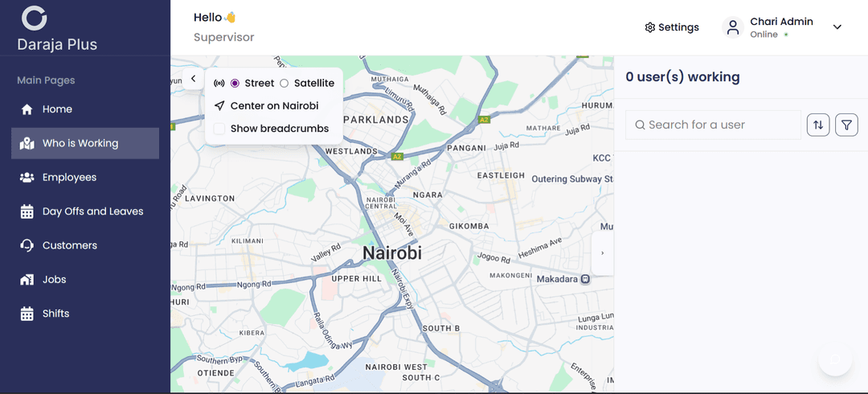The image size is (868, 394).
Task: Enable the Show breadcrumbs checkbox
Action: click(x=219, y=129)
